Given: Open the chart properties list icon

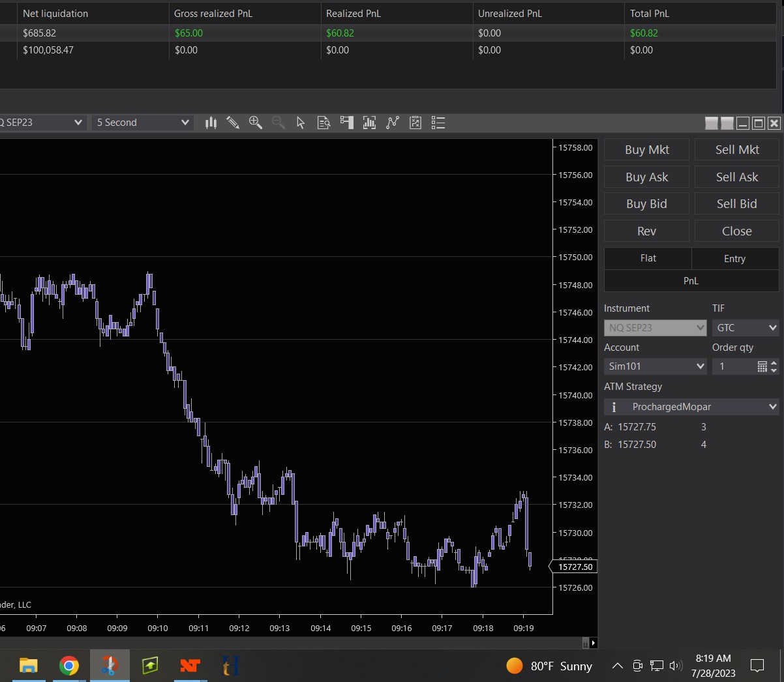Looking at the screenshot, I should coord(438,123).
